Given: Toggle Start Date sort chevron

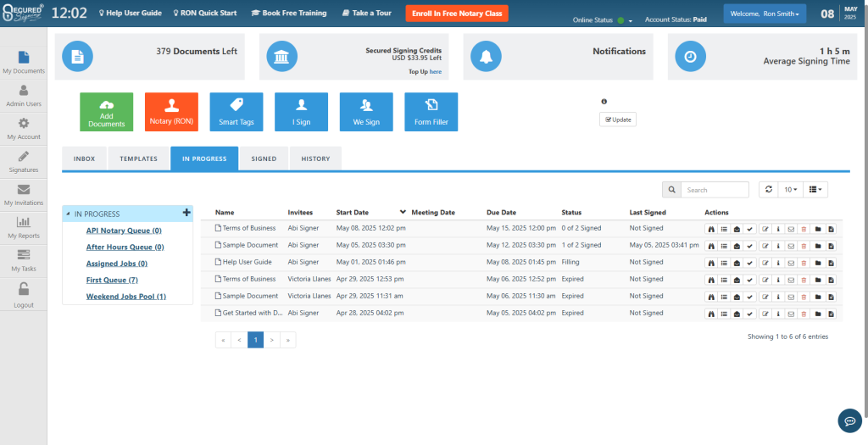Looking at the screenshot, I should point(403,212).
